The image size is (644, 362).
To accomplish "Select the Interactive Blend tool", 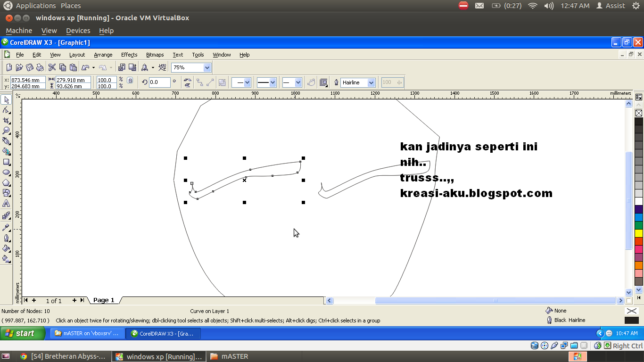I will click(x=6, y=215).
